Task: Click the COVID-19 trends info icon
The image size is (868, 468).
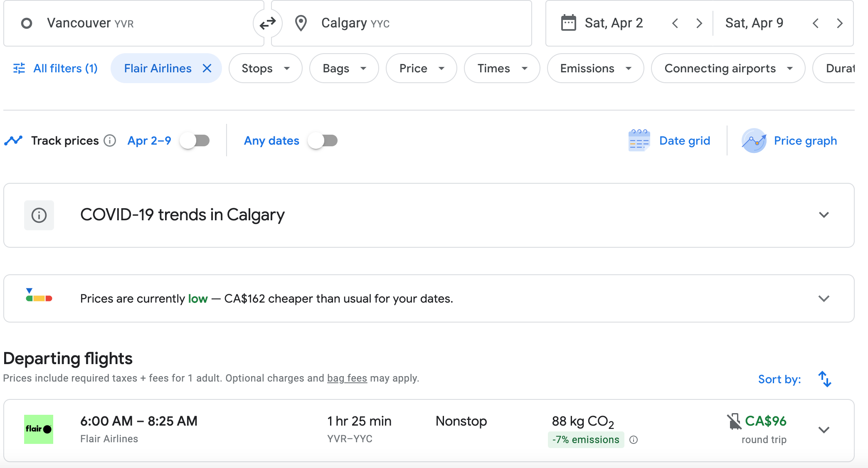Action: point(39,215)
